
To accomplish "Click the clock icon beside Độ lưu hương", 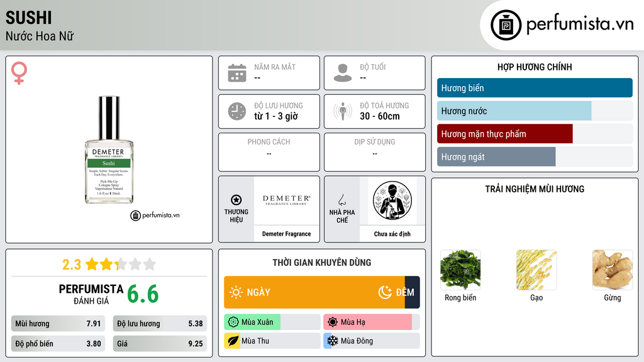I will tap(237, 111).
